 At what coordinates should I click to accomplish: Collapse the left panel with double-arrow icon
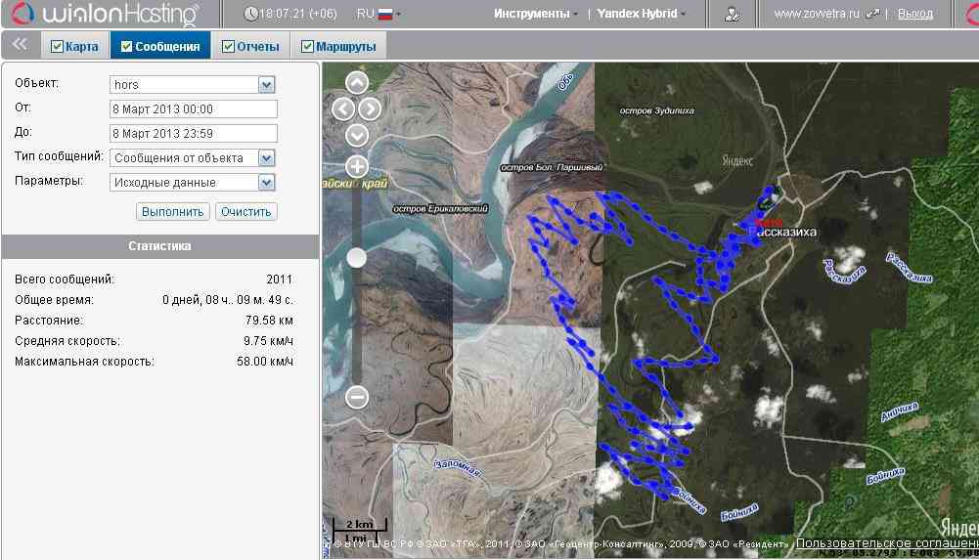20,45
